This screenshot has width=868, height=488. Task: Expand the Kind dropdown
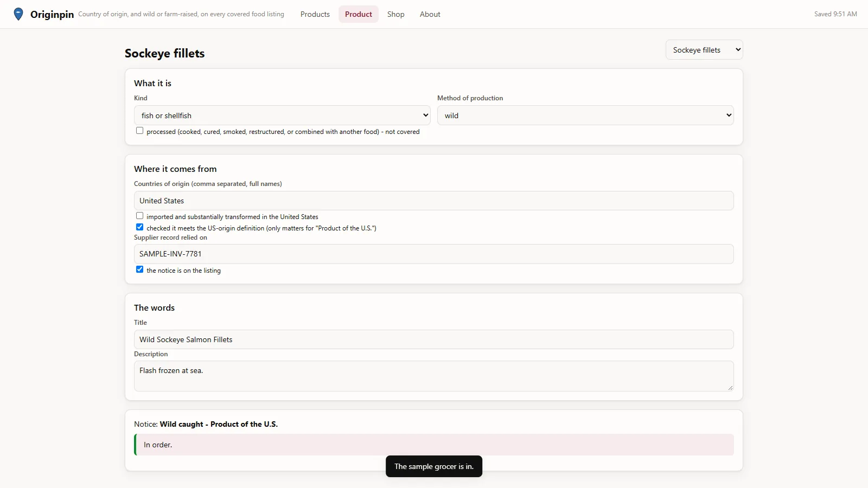(282, 115)
